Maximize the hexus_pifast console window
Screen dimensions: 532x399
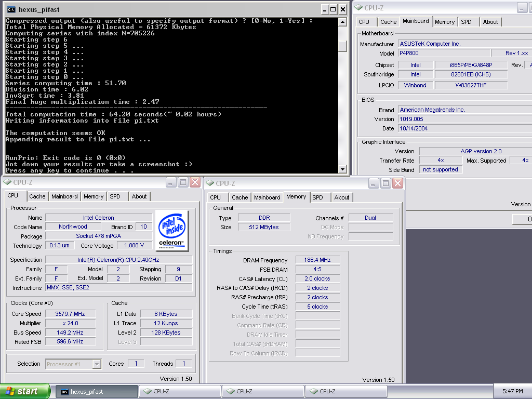[x=333, y=9]
